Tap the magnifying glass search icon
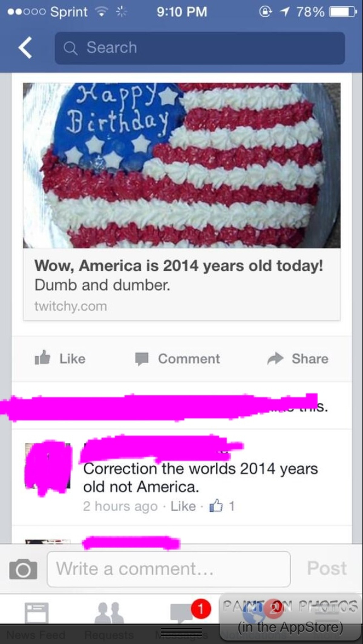The image size is (363, 644). tap(70, 48)
